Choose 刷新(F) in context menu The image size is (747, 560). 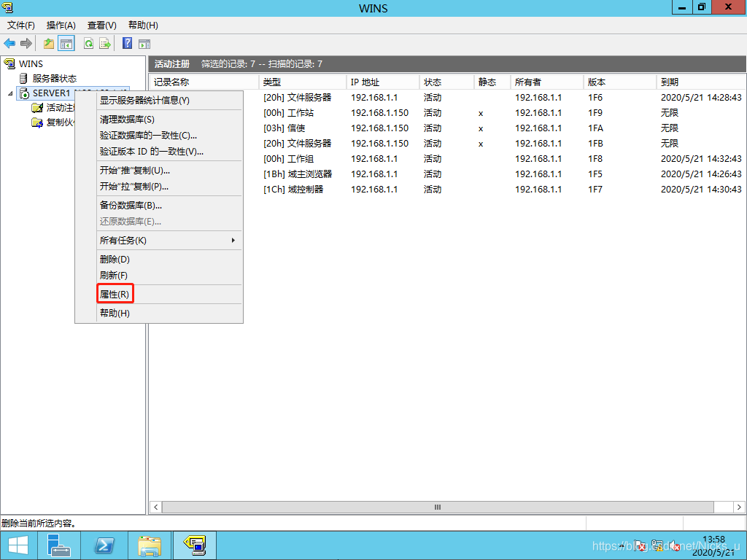coord(169,275)
